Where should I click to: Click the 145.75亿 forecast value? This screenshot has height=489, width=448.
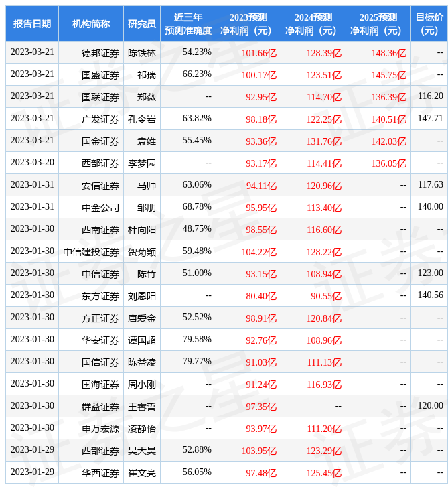coord(389,75)
